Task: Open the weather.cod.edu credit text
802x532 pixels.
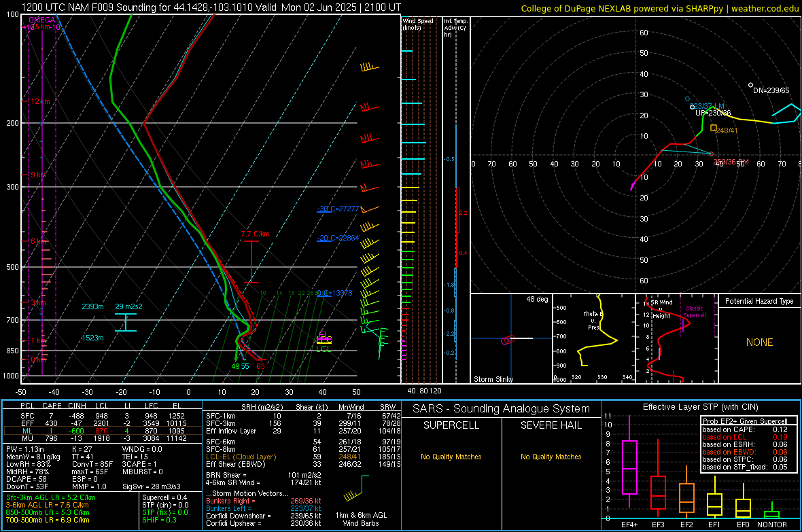Action: click(x=765, y=8)
